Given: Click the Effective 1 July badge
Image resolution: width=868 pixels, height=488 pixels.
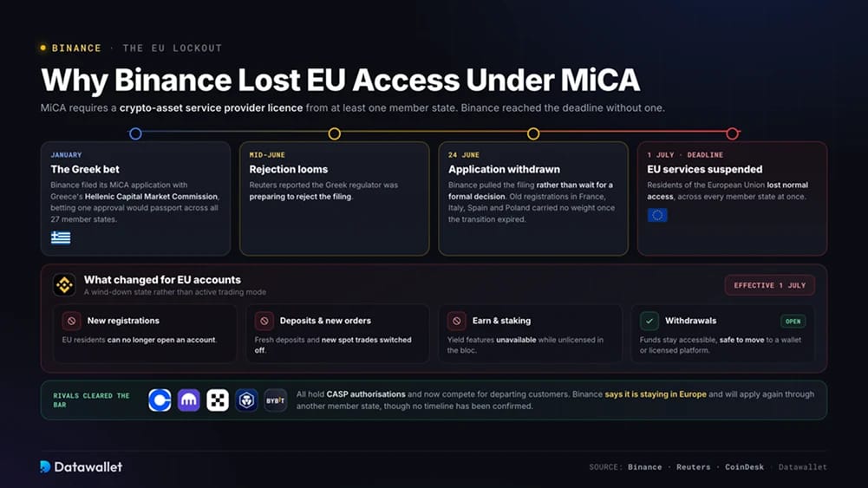Looking at the screenshot, I should (x=769, y=285).
